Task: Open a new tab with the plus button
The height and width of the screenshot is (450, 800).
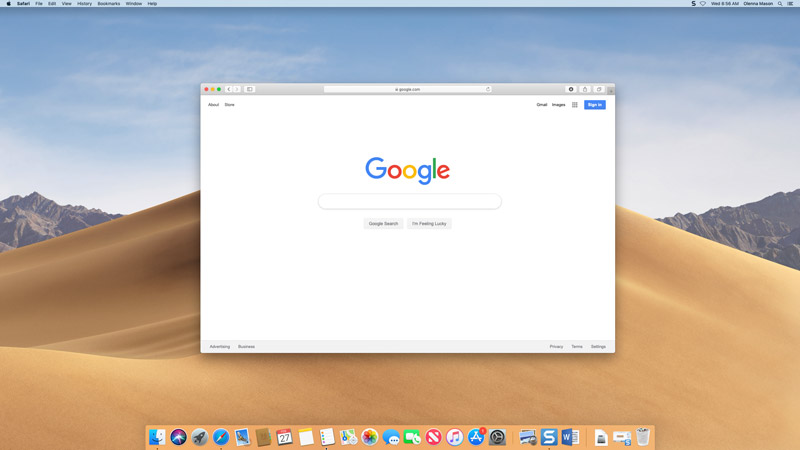Action: click(611, 91)
